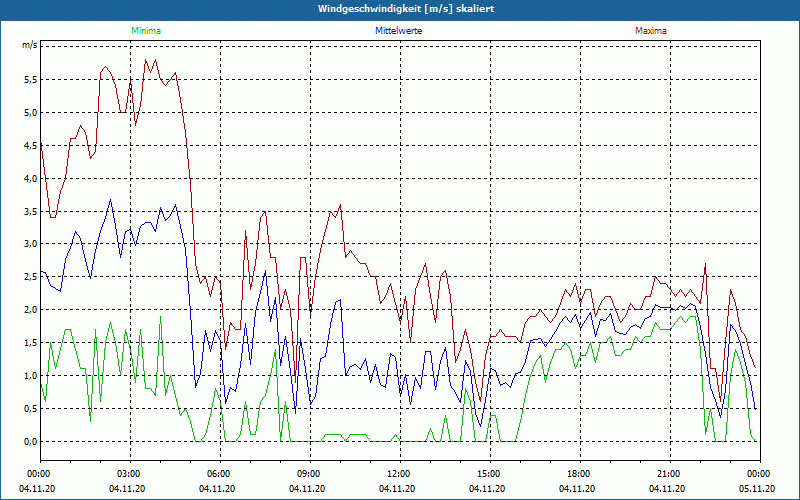This screenshot has height=500, width=800.
Task: Click the 0,0 y-axis value
Action: point(31,441)
